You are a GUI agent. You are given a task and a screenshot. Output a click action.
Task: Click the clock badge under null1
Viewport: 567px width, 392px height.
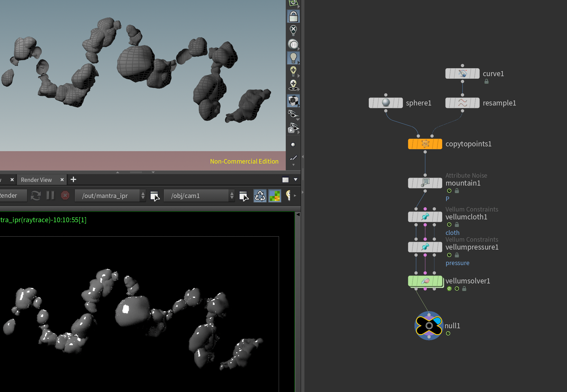click(448, 333)
